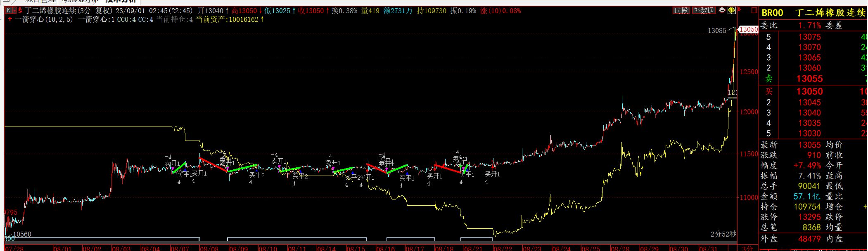Image resolution: width=868 pixels, height=251 pixels.
Task: Click the 总笔 value 8368
Action: tap(811, 228)
